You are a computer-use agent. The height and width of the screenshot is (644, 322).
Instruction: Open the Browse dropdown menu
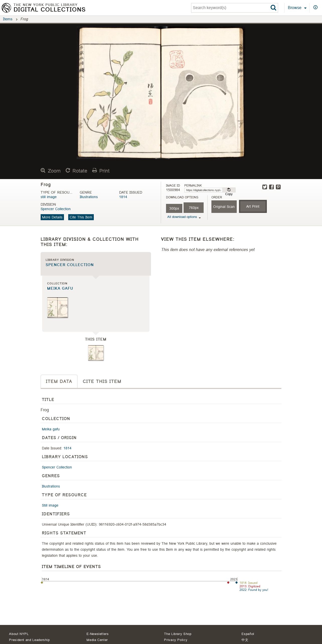click(297, 8)
